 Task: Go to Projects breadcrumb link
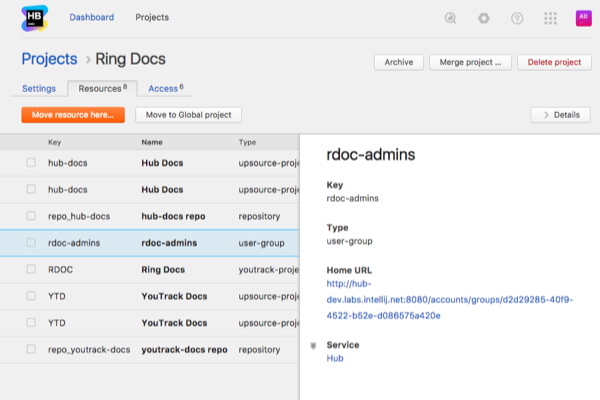[x=49, y=59]
